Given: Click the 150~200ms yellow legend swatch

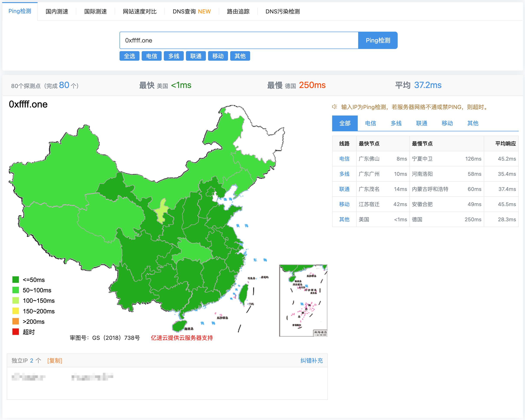Looking at the screenshot, I should pyautogui.click(x=16, y=311).
